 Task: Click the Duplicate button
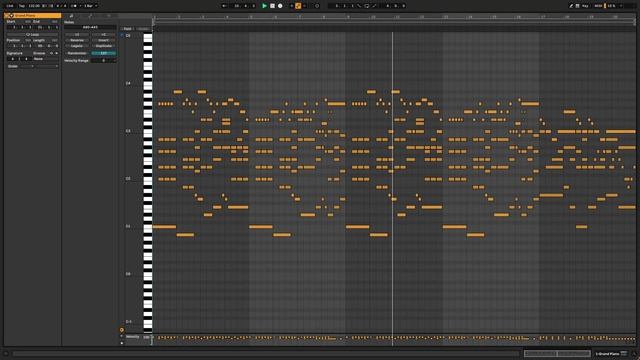tap(104, 46)
